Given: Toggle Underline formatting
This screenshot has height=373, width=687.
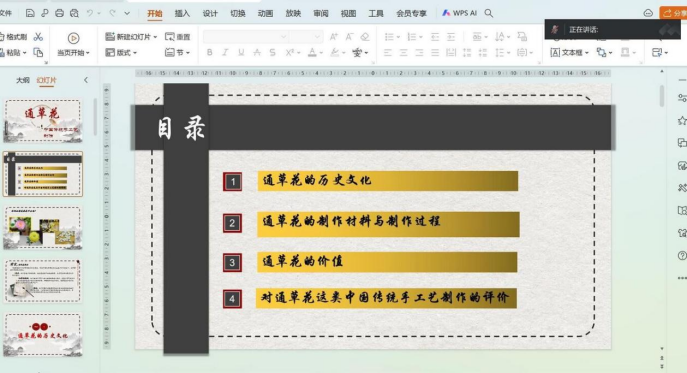Looking at the screenshot, I should 241,53.
